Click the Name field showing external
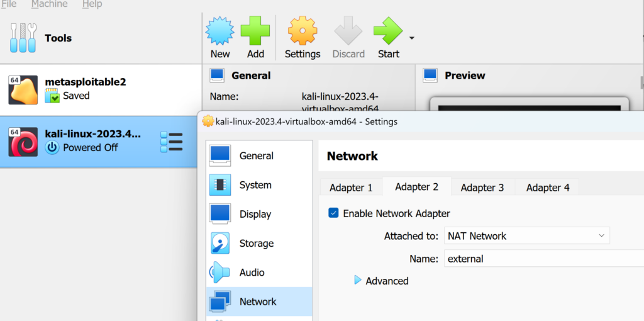The image size is (644, 321). click(x=544, y=259)
